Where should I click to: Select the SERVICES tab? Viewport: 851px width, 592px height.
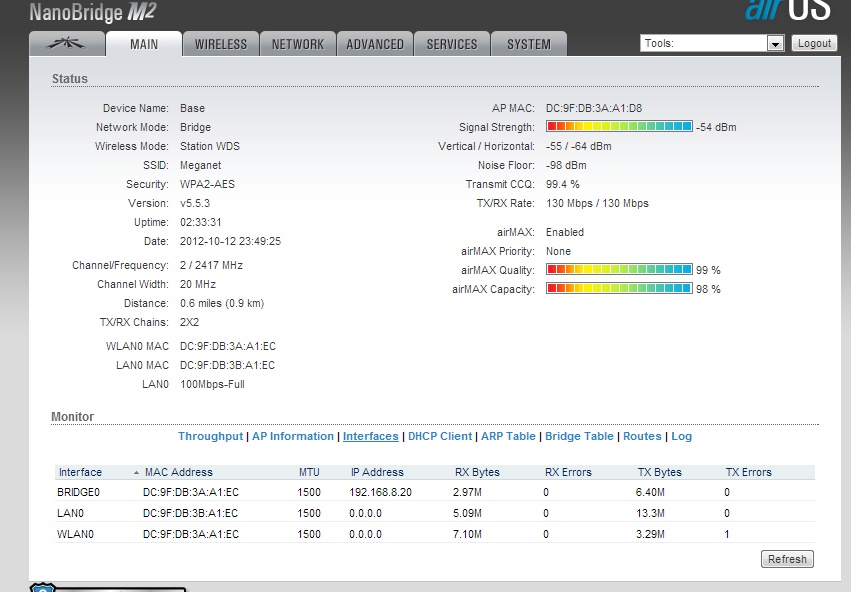point(452,44)
